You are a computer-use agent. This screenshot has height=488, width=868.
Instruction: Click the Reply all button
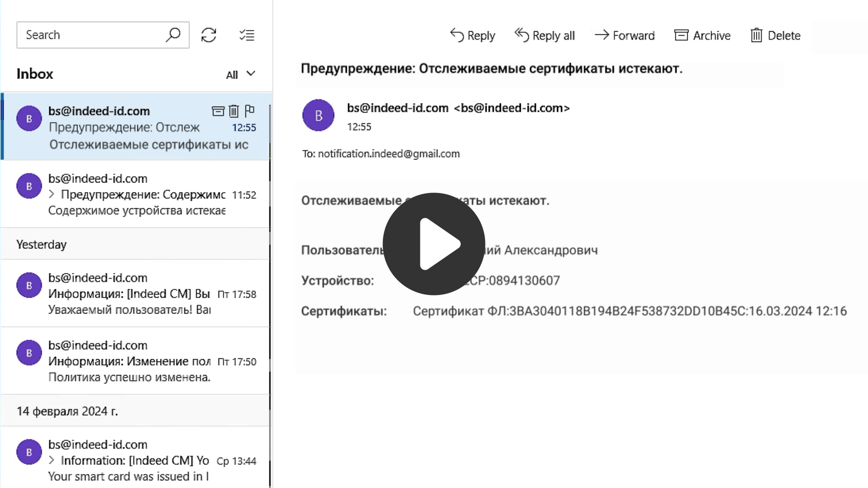coord(545,35)
